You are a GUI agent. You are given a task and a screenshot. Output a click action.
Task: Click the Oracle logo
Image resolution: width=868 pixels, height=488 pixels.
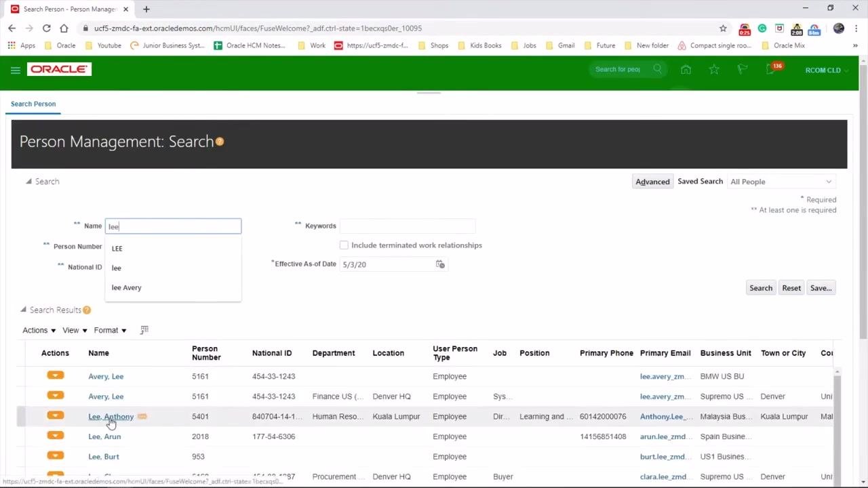pyautogui.click(x=59, y=69)
